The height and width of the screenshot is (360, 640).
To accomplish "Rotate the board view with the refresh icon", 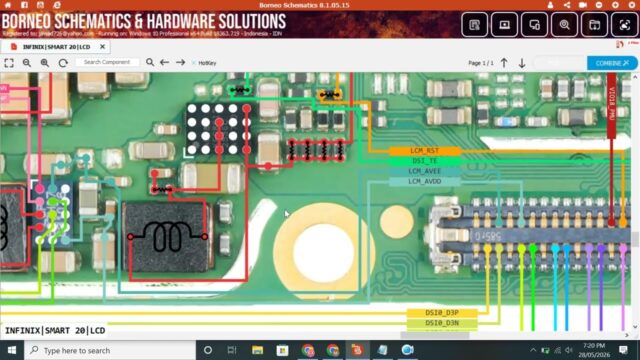I will pos(63,63).
